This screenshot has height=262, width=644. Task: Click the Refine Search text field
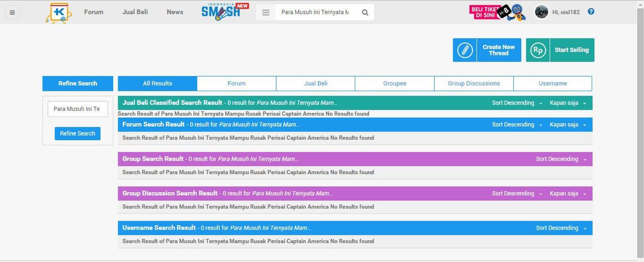[x=77, y=109]
